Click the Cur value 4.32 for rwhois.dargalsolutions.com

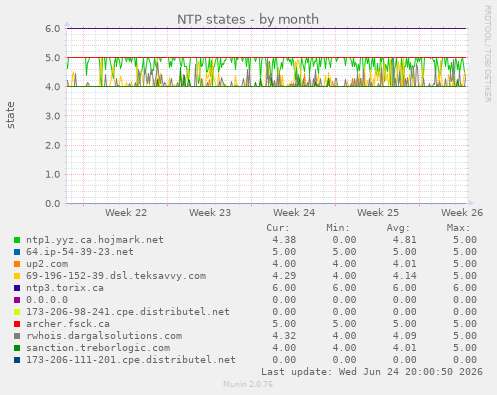284,336
